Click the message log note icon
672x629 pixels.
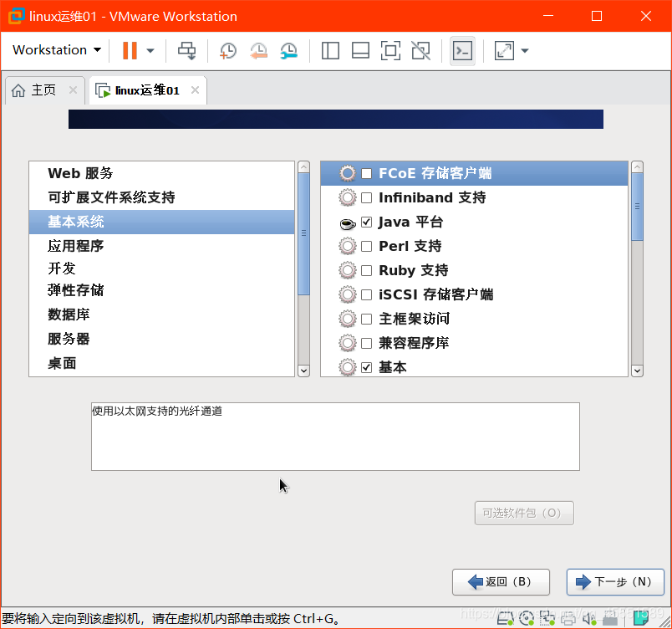[x=641, y=618]
